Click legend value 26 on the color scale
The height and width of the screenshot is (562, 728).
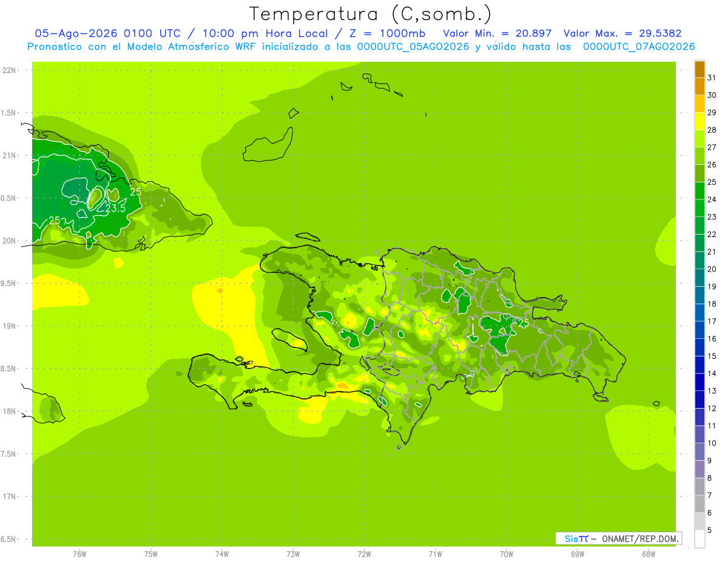(x=712, y=165)
